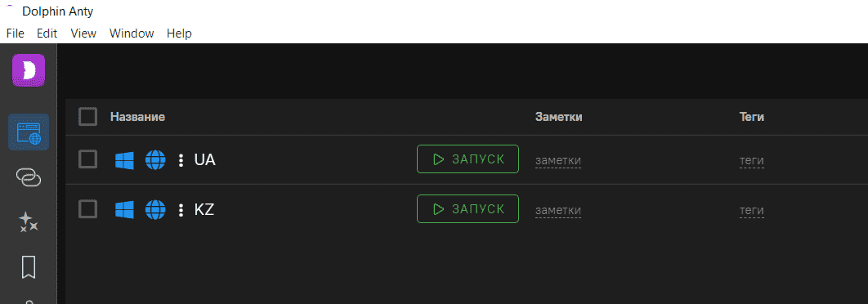
Task: Open the three-dot menu for KZ profile
Action: [x=181, y=209]
